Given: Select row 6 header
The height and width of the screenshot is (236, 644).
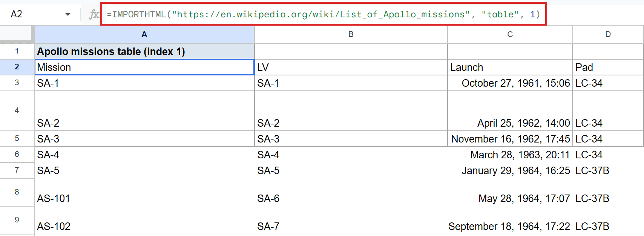Looking at the screenshot, I should click(17, 154).
